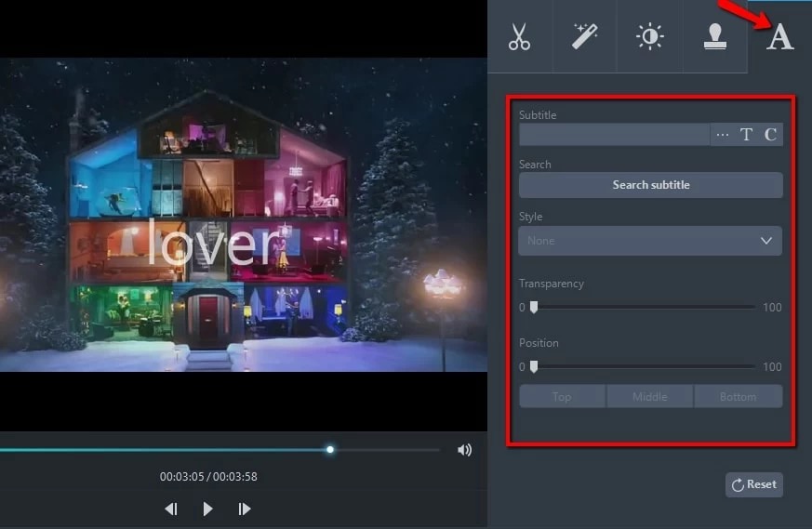Click the video preview image
The height and width of the screenshot is (529, 812).
click(x=244, y=215)
